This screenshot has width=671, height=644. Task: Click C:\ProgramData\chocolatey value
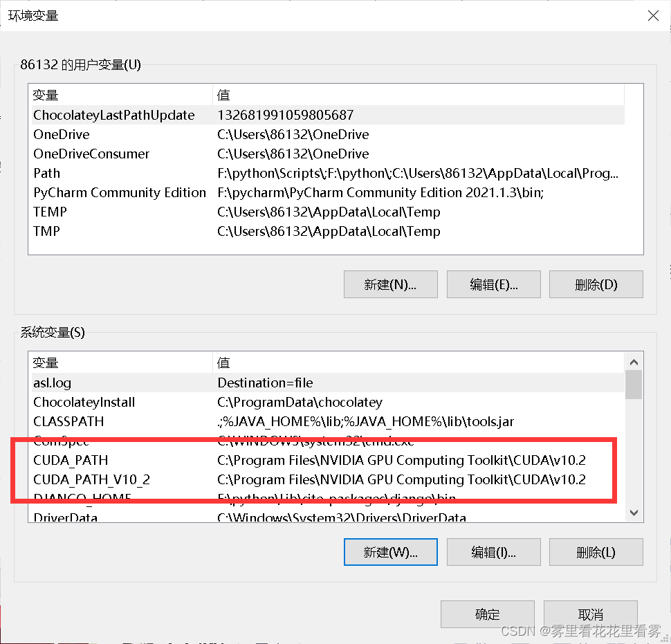click(x=300, y=402)
